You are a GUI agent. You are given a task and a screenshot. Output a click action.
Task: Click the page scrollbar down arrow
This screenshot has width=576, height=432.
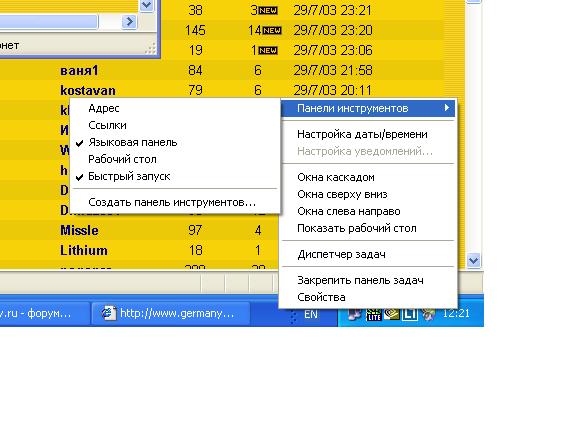click(474, 260)
